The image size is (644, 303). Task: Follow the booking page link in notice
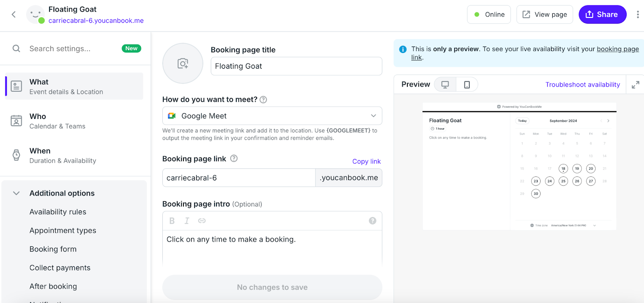tap(618, 49)
